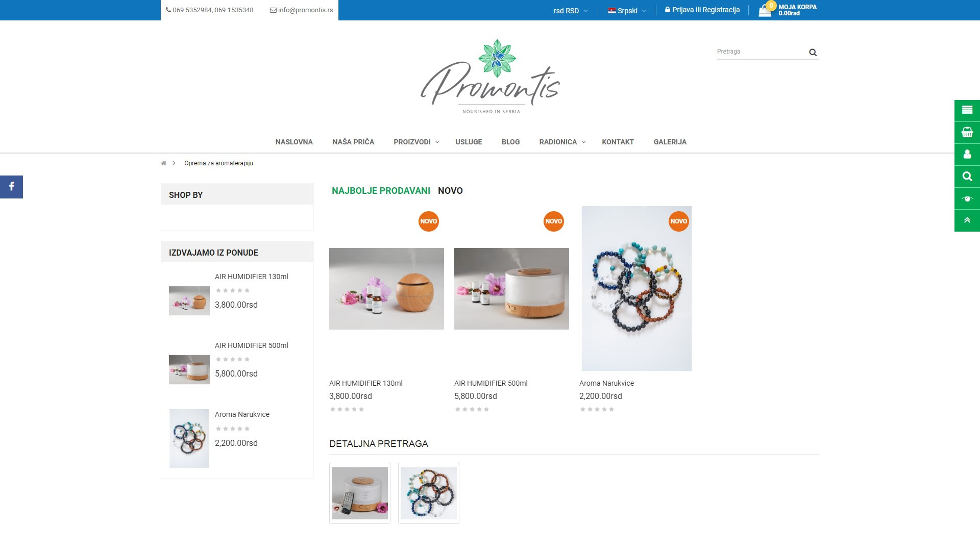Image resolution: width=980 pixels, height=551 pixels.
Task: Open the shopping bag Moja Korpa cart
Action: [x=788, y=10]
